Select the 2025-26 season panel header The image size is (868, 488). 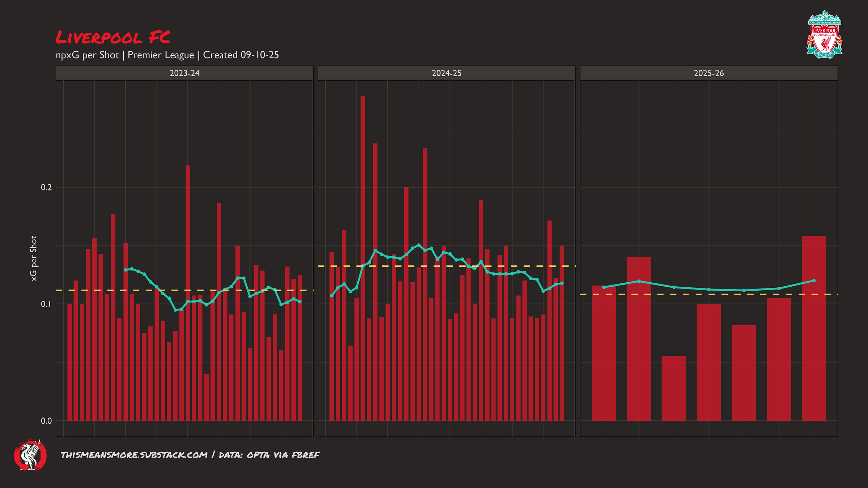tap(709, 73)
